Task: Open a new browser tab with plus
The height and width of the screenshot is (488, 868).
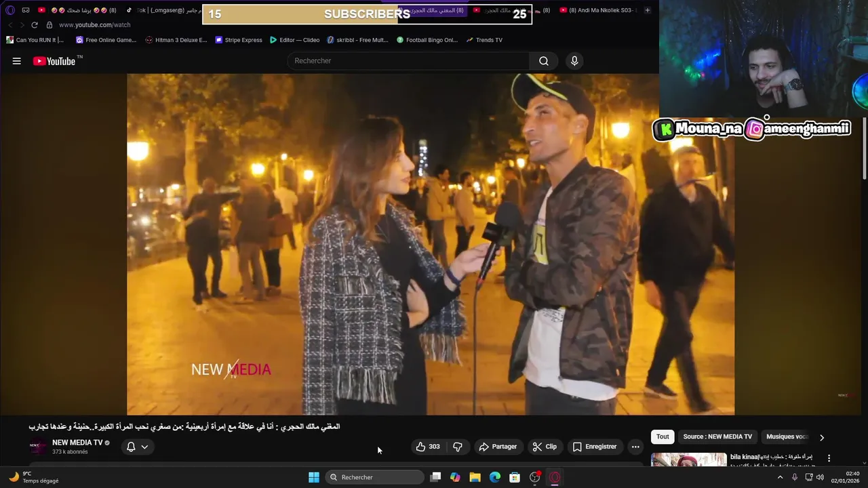Action: [648, 10]
